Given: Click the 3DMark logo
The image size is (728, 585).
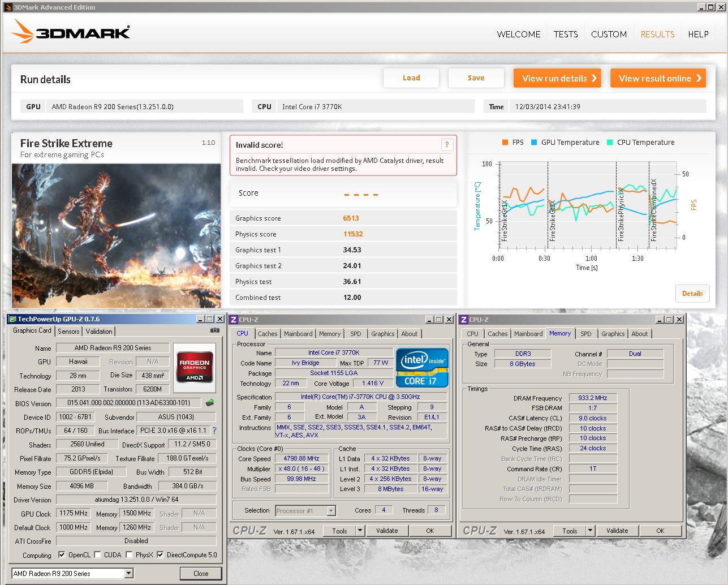Looking at the screenshot, I should coord(71,32).
